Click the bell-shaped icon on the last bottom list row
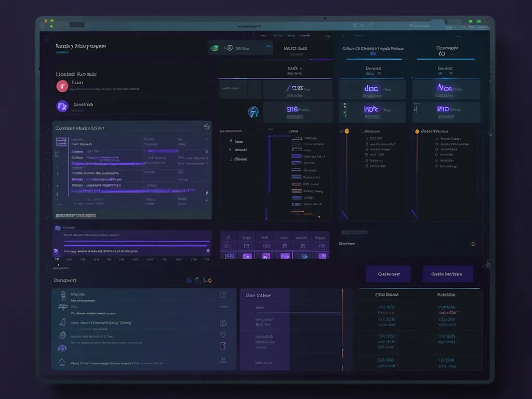This screenshot has width=532, height=399. click(x=62, y=362)
